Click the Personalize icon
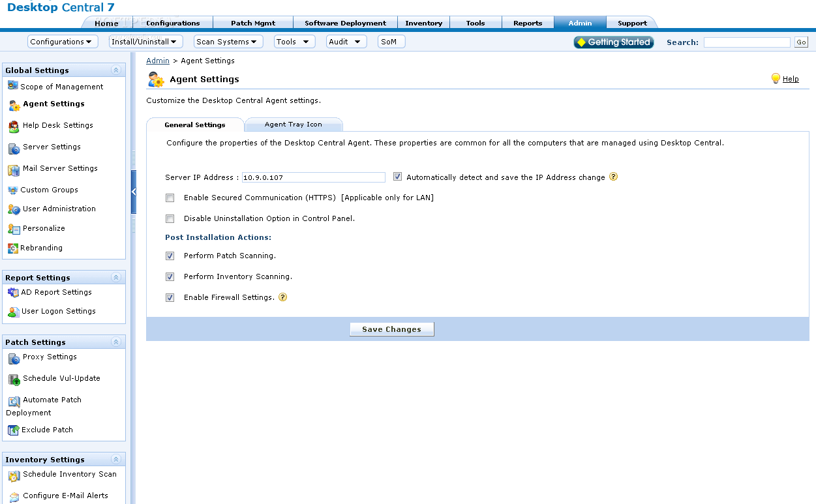The height and width of the screenshot is (504, 816). point(14,229)
